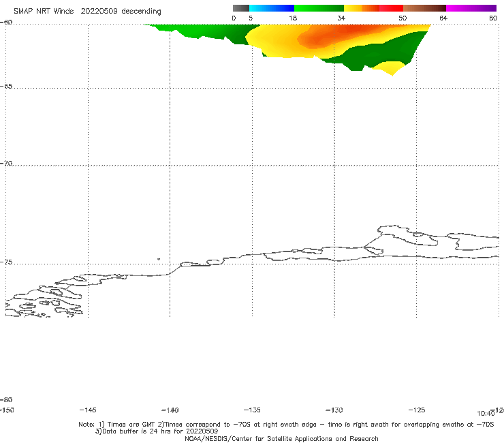Click the longitude label "-145"
The height and width of the screenshot is (443, 504).
(x=88, y=410)
